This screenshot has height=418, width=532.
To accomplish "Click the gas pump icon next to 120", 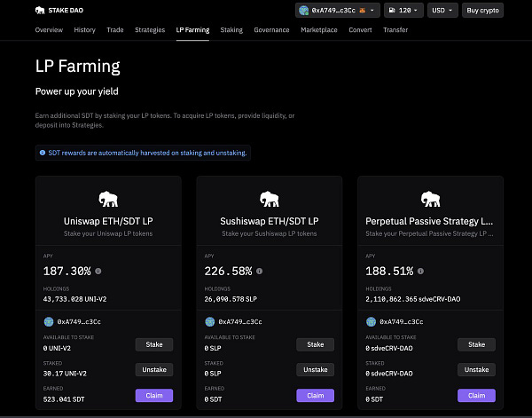I will click(x=392, y=10).
